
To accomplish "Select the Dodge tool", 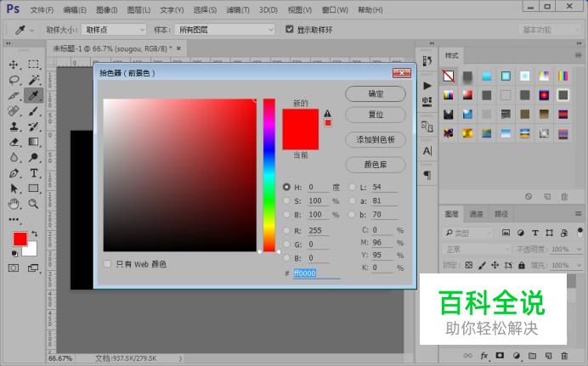I will click(33, 157).
